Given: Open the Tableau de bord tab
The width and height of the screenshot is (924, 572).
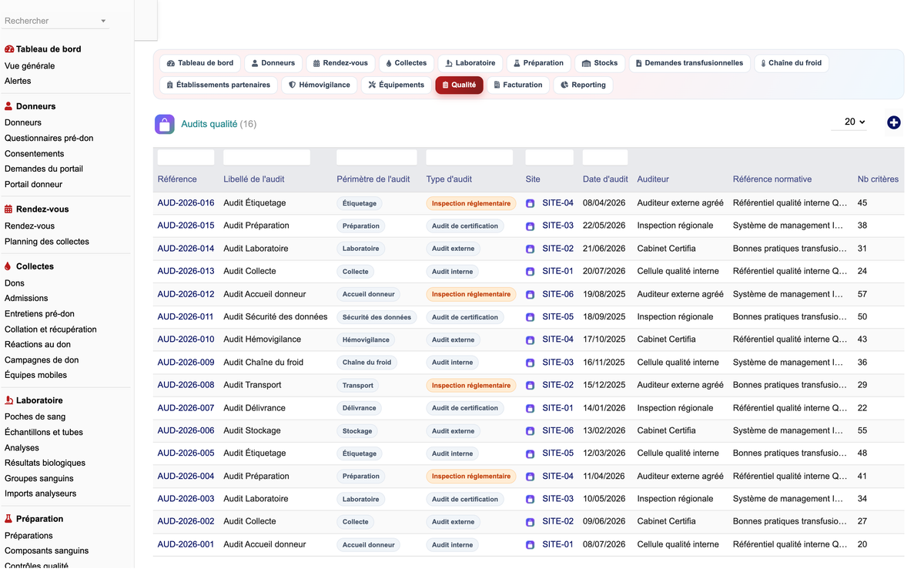Looking at the screenshot, I should coord(200,63).
